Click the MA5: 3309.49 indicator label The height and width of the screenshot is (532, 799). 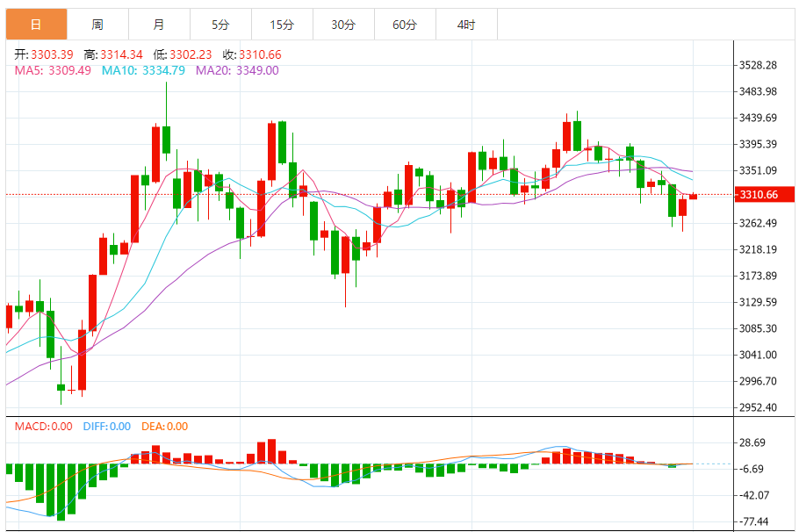point(53,70)
